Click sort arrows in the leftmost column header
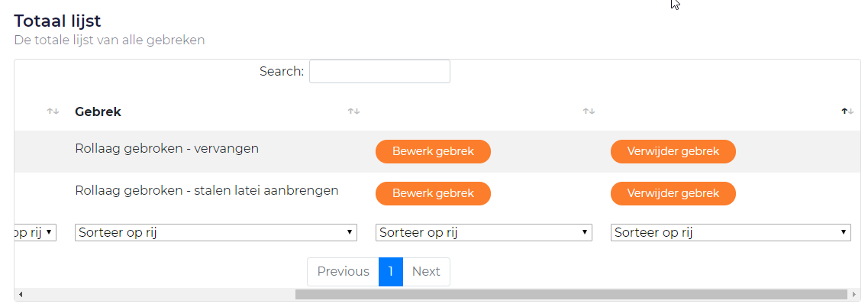The width and height of the screenshot is (868, 307). pyautogui.click(x=53, y=111)
